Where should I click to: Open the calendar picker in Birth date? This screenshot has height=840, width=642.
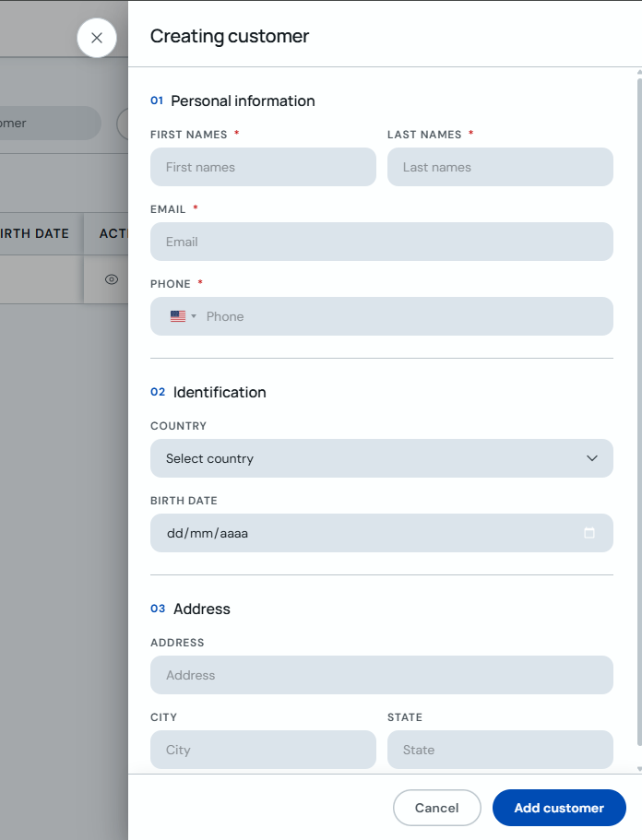point(588,533)
